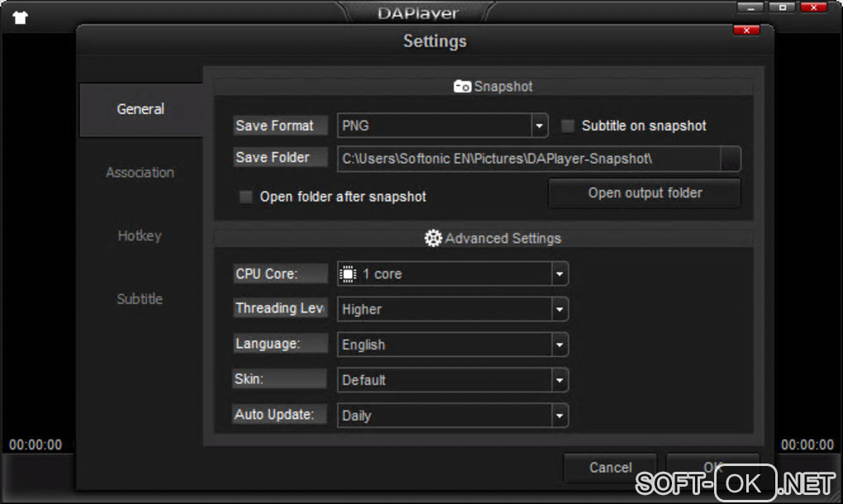Click the Settings dialog title
Image resolution: width=843 pixels, height=504 pixels.
435,41
